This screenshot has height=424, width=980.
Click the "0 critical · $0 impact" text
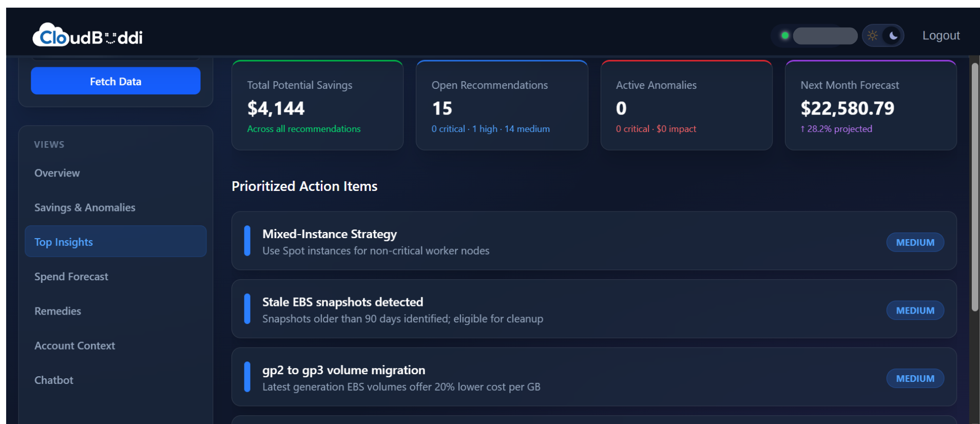point(656,129)
